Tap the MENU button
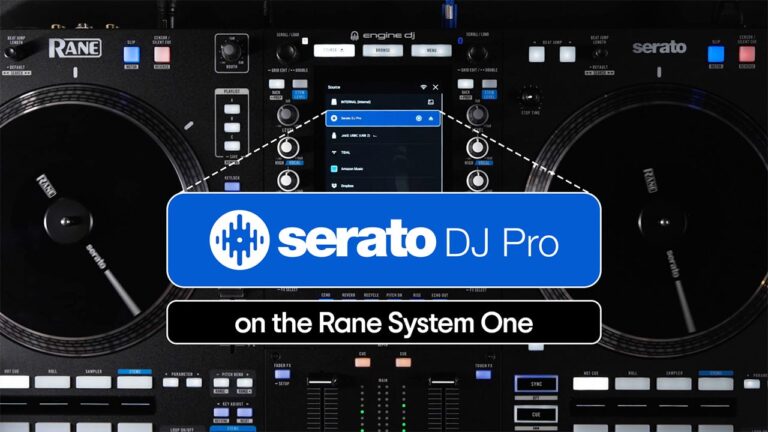 pyautogui.click(x=431, y=50)
